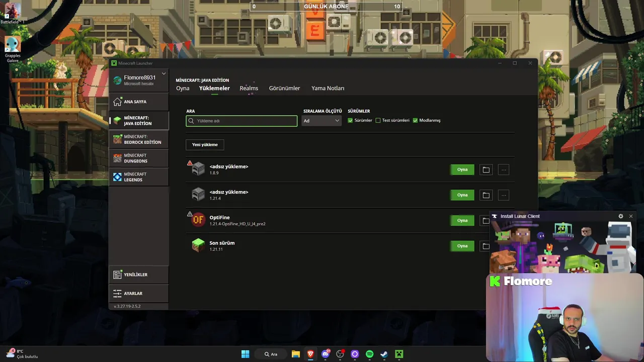644x362 pixels.
Task: Switch to the Yüklemeler tab
Action: click(214, 88)
